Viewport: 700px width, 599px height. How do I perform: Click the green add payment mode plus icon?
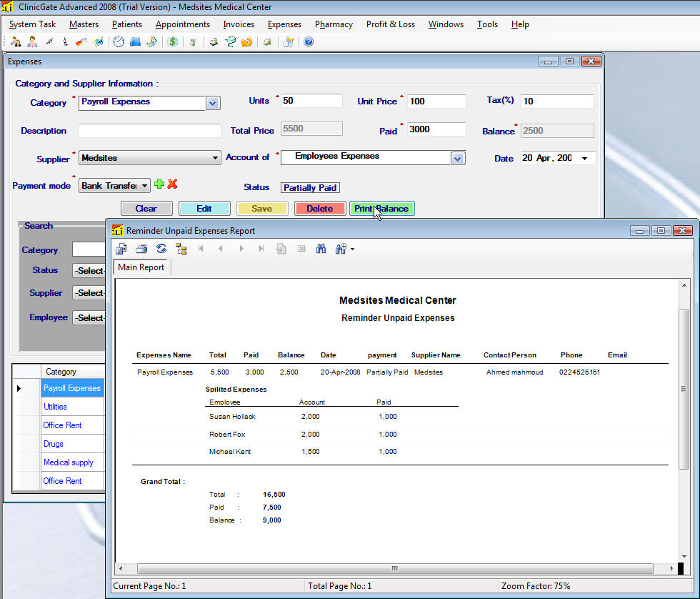pyautogui.click(x=159, y=184)
